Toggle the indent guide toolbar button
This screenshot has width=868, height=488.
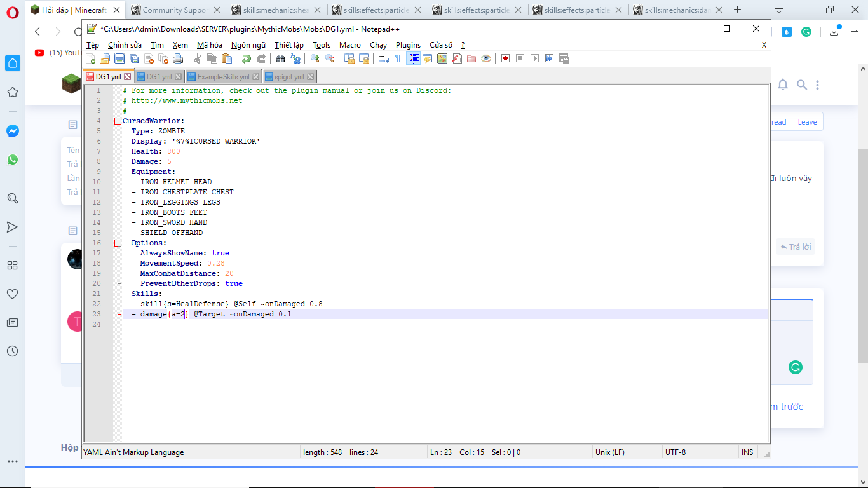413,58
